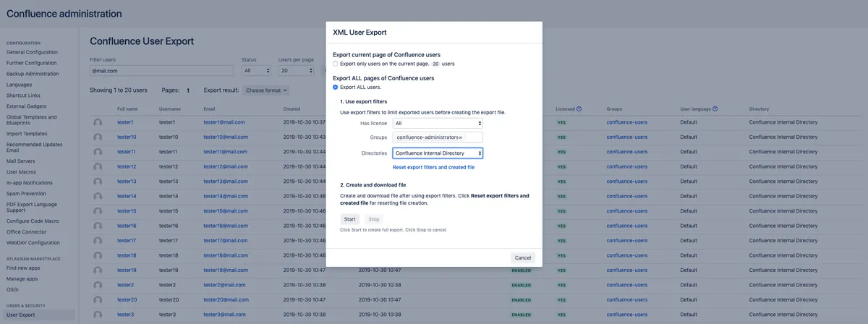
Task: Open the Choose format export dropdown
Action: [265, 90]
